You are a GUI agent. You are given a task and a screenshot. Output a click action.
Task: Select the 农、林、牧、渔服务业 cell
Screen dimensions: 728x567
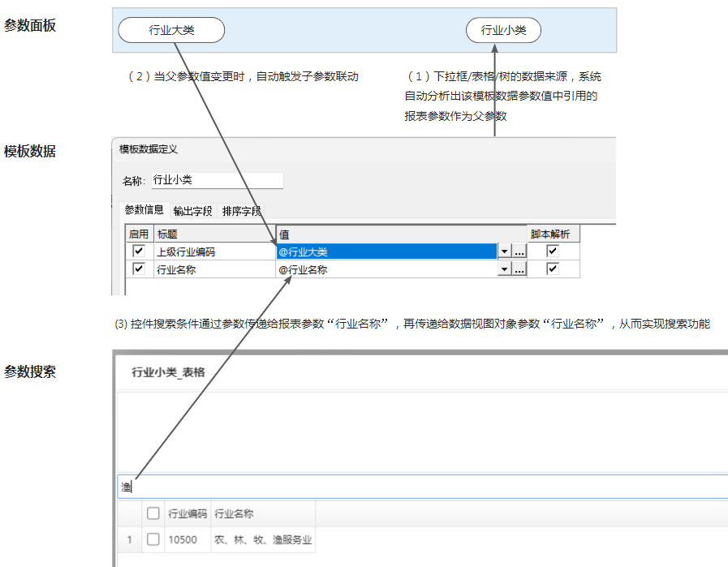pyautogui.click(x=263, y=539)
